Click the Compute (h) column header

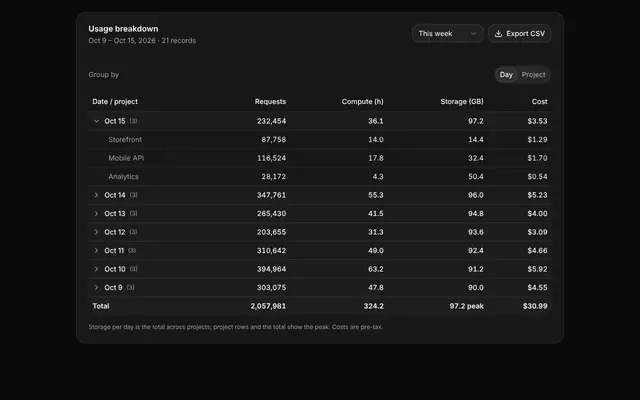point(362,102)
